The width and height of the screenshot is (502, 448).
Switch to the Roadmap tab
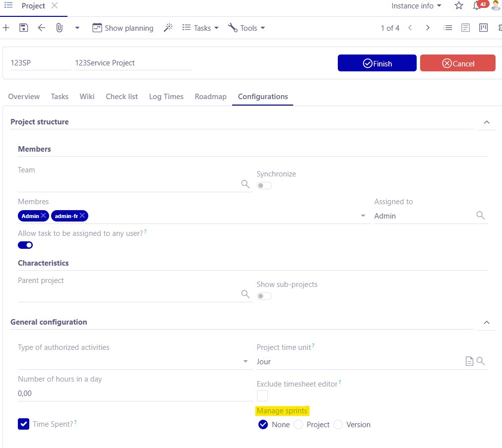point(210,96)
